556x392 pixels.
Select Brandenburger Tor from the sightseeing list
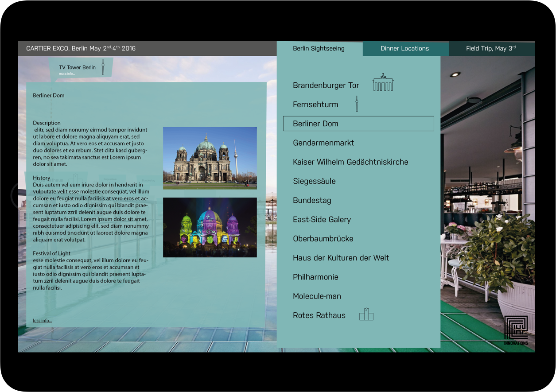tap(326, 85)
